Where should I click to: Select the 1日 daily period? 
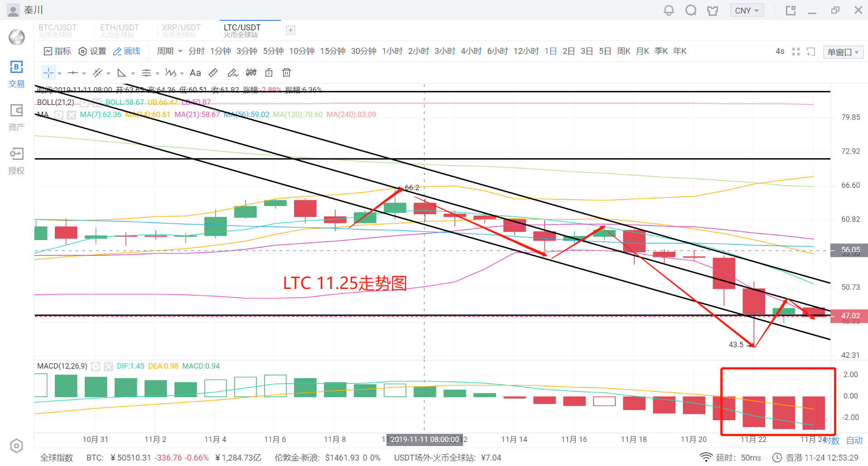click(x=550, y=51)
